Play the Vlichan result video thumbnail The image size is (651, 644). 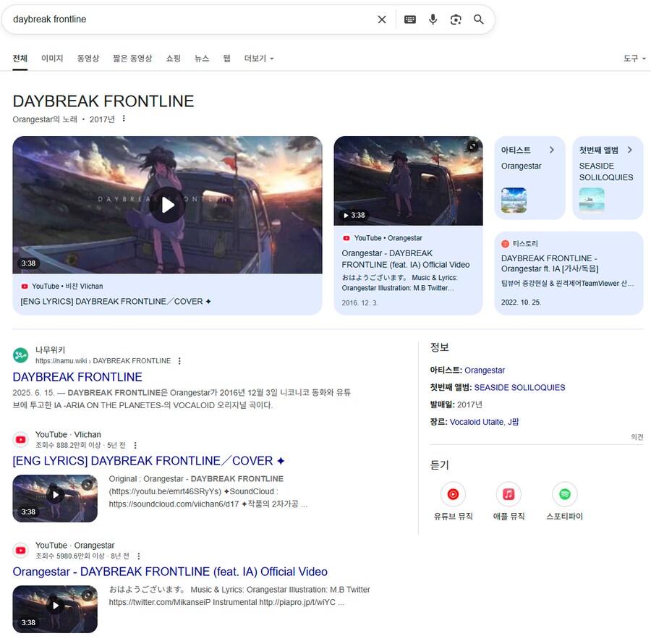pos(55,499)
